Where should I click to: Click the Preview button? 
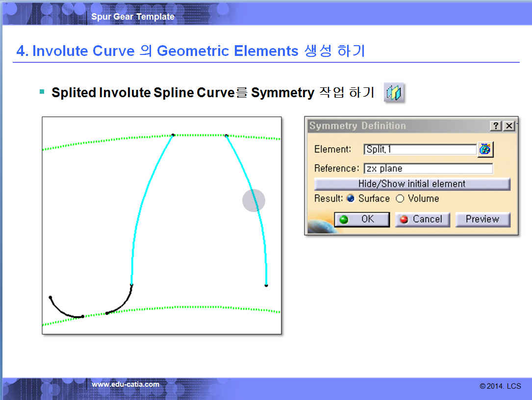(482, 219)
